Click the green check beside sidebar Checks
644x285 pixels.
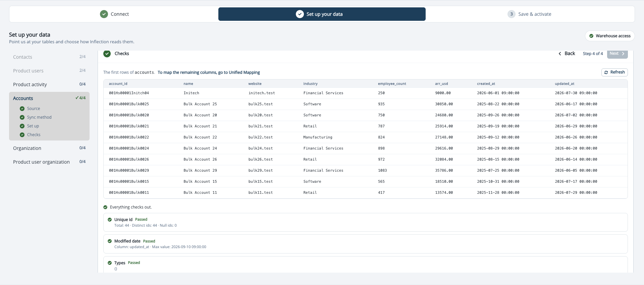pos(22,135)
